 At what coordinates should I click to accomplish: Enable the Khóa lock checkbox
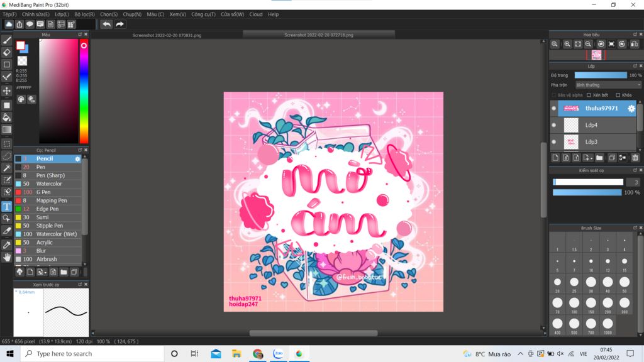[x=618, y=96]
